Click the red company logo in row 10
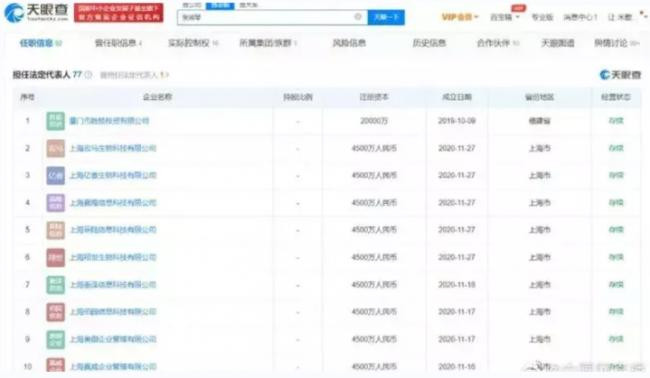Screen dimensions: 650x378 click(x=56, y=365)
